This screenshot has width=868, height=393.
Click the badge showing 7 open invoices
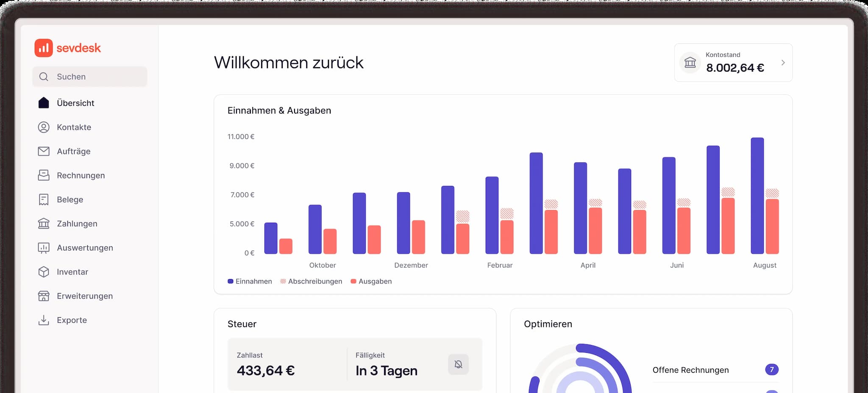(x=772, y=370)
